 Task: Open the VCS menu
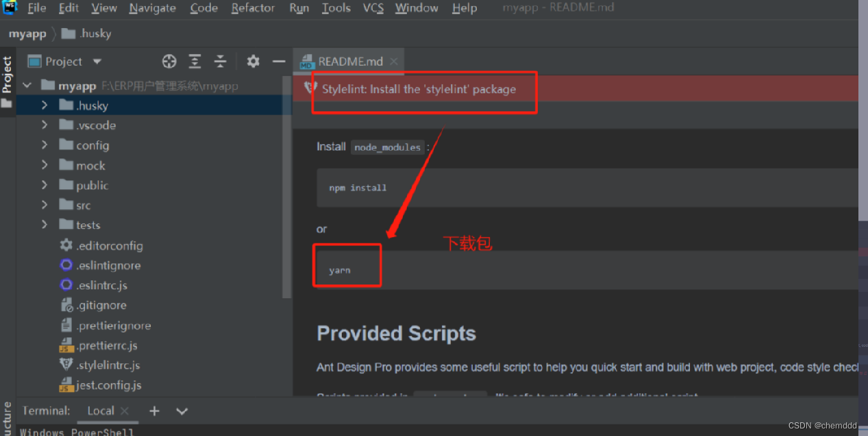[373, 8]
